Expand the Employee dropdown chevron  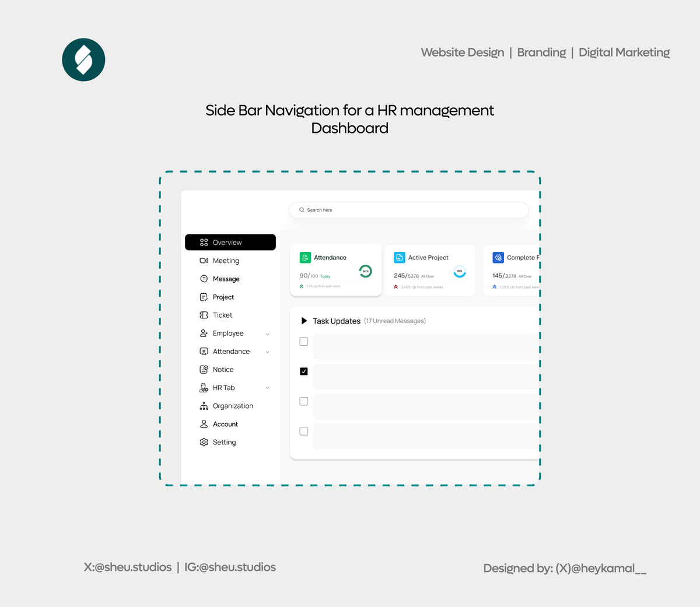click(x=267, y=334)
